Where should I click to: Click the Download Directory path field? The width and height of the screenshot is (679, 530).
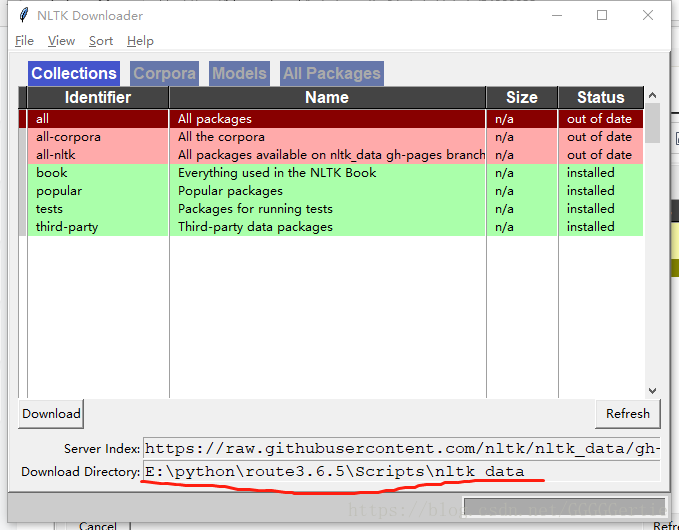[x=401, y=472]
